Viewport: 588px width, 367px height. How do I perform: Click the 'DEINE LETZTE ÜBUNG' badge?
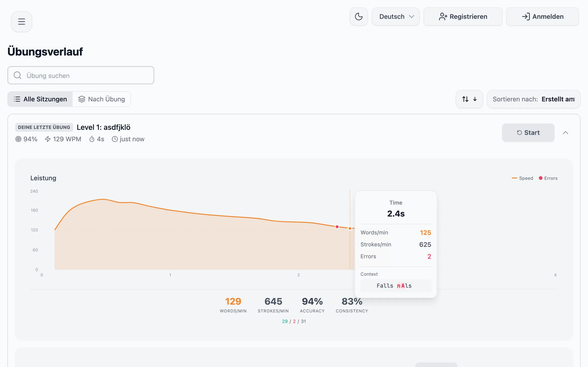coord(44,127)
